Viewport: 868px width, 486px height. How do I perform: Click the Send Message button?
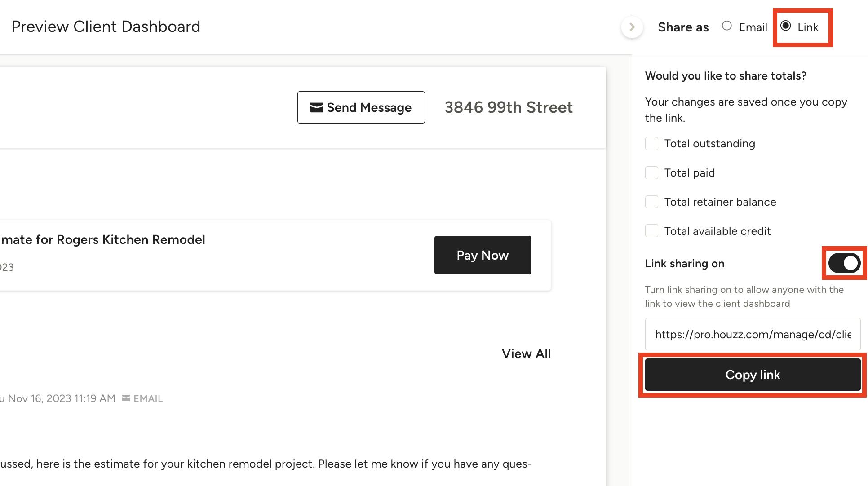[x=361, y=107]
